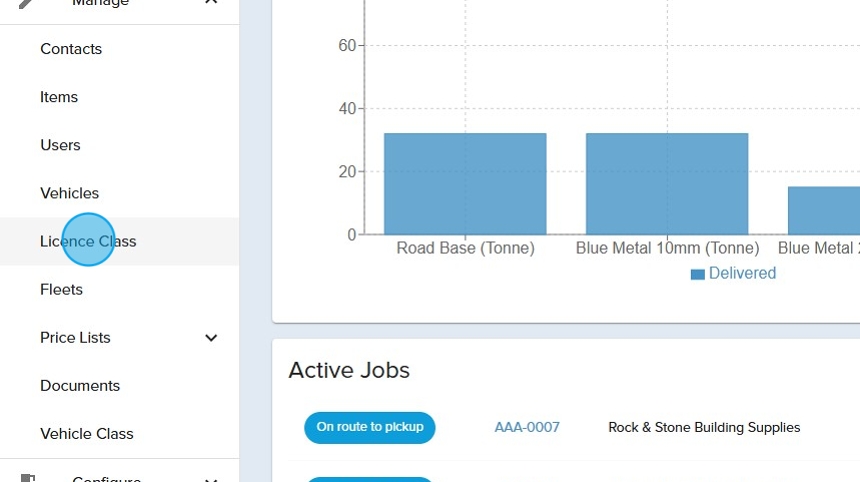Collapse the Manage section chevron
The width and height of the screenshot is (860, 482).
click(x=211, y=3)
